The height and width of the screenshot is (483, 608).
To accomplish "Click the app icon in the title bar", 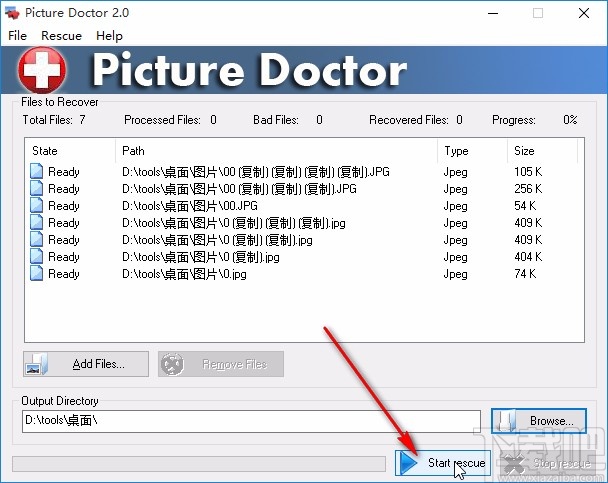I will 12,13.
